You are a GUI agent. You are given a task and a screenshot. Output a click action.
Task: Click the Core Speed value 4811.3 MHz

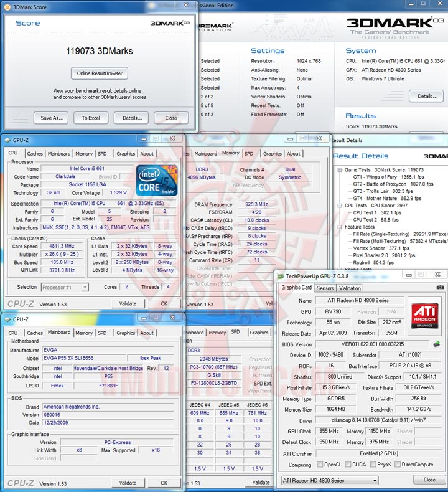pyautogui.click(x=62, y=247)
